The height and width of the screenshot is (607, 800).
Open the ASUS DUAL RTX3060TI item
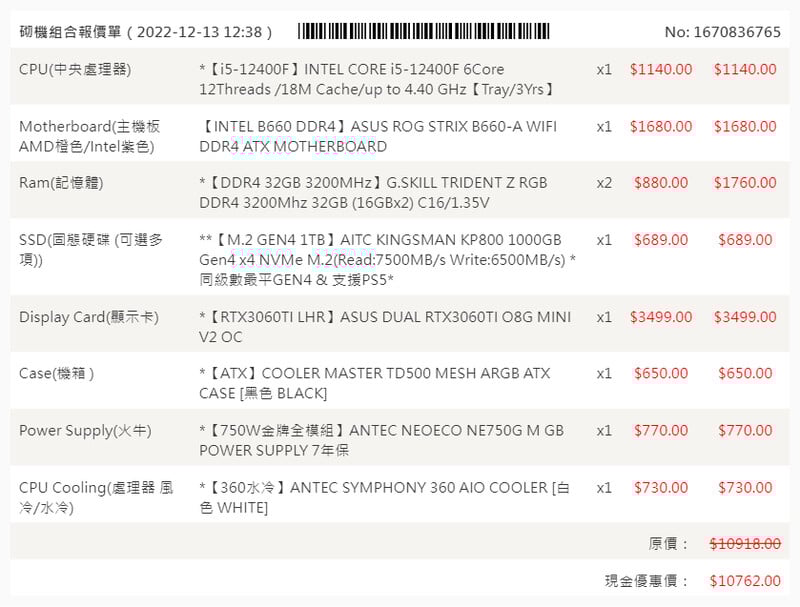coord(385,327)
